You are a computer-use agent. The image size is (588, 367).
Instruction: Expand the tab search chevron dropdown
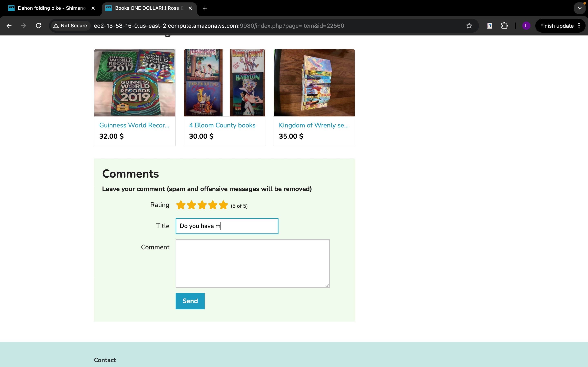click(x=580, y=8)
